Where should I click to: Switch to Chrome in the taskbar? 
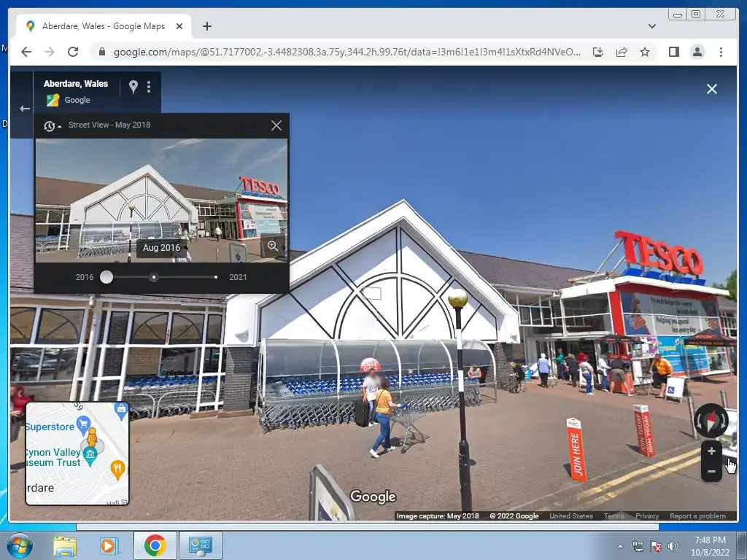pyautogui.click(x=155, y=545)
